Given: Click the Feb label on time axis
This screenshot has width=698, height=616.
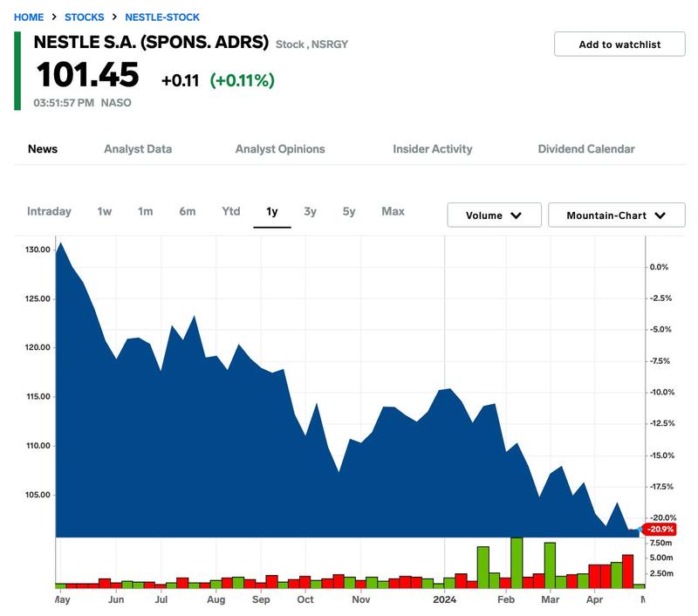Looking at the screenshot, I should (506, 599).
